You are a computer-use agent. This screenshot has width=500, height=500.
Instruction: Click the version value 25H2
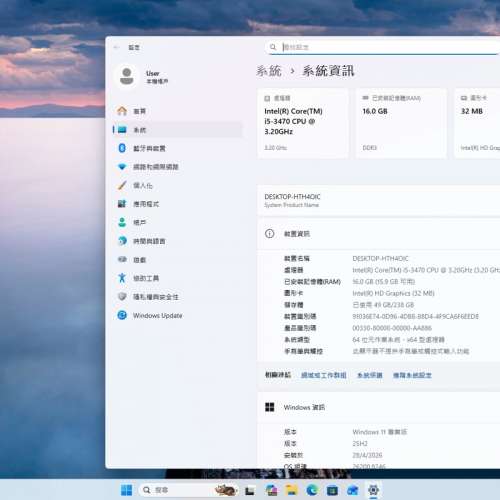tap(360, 444)
